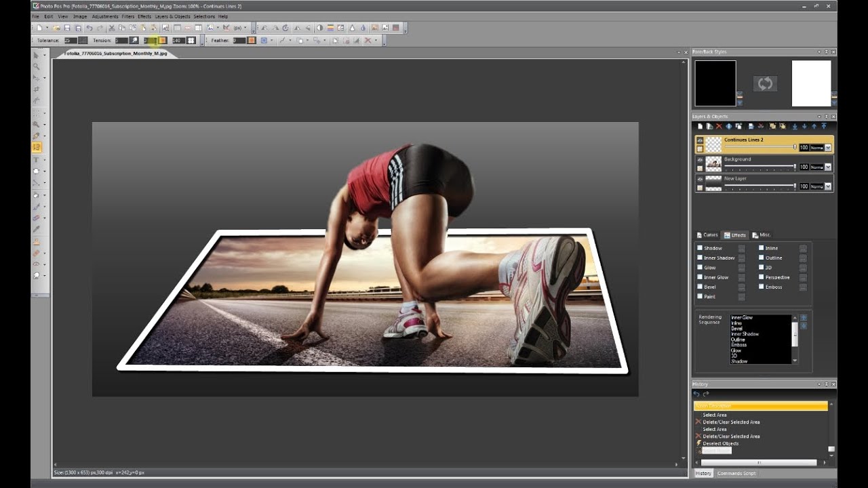Expand the pointer tool flyout arrow

45,55
